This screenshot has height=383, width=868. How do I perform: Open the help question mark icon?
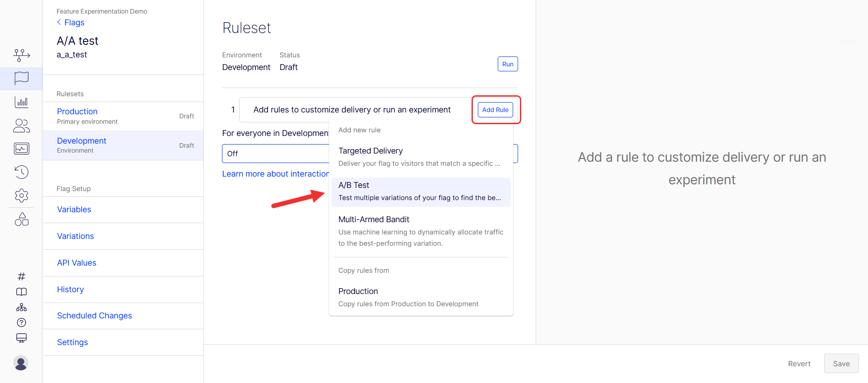point(21,322)
